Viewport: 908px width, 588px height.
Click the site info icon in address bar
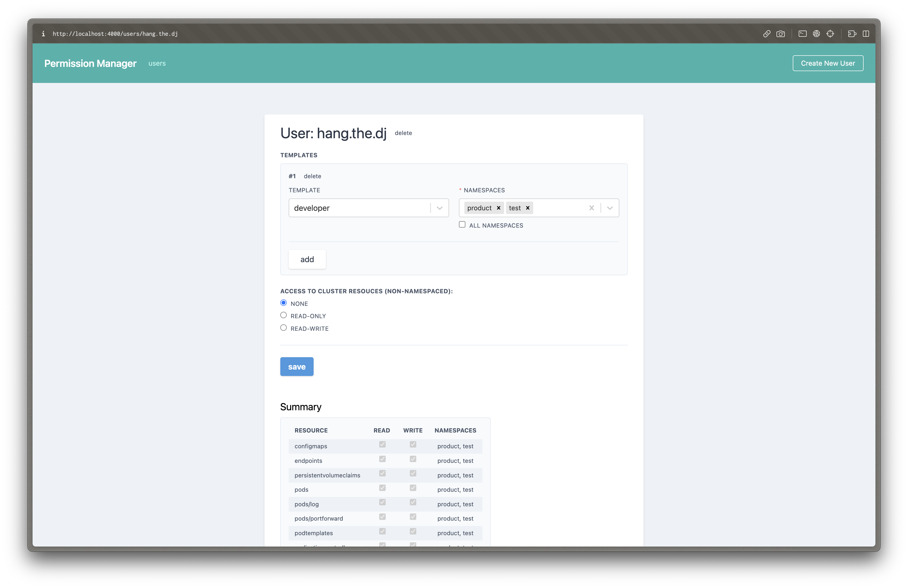(43, 34)
